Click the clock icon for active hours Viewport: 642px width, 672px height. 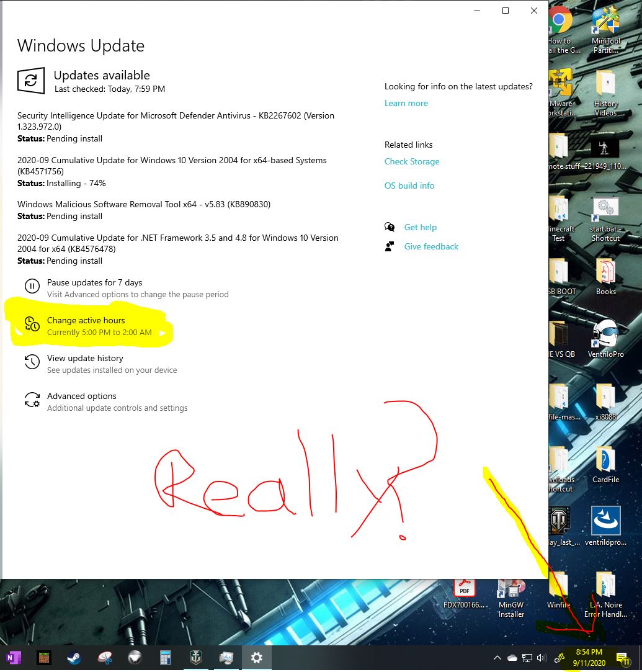(x=32, y=323)
